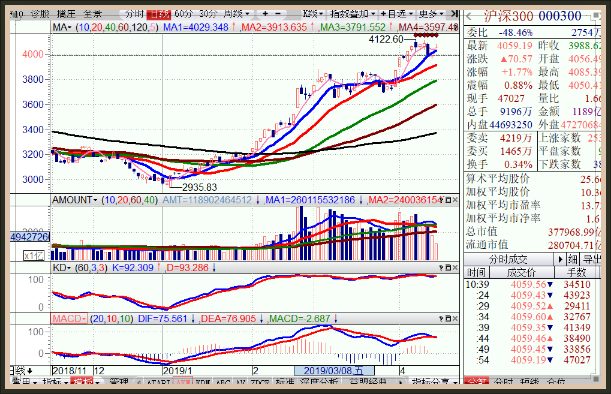Click the help icon on MACD panel
611x394 pixels.
[441, 319]
